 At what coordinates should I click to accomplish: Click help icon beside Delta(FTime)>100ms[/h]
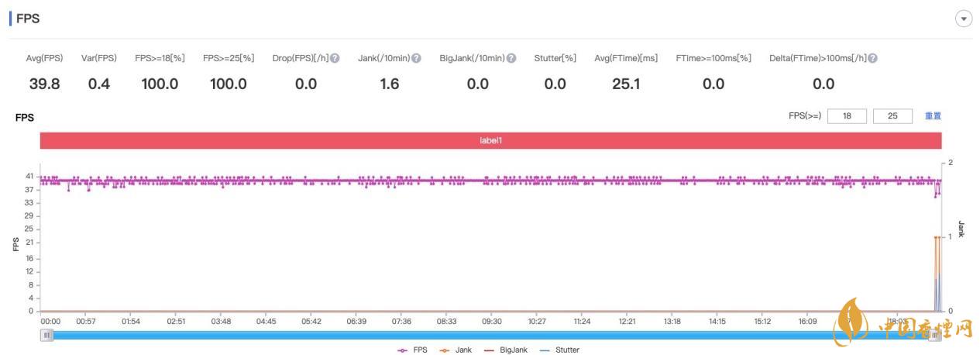[x=872, y=58]
